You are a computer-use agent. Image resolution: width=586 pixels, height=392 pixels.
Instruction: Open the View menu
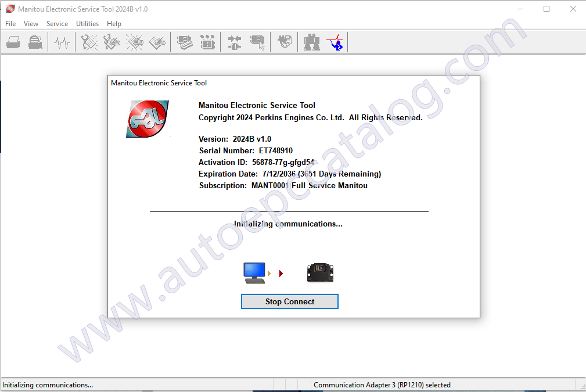(31, 24)
